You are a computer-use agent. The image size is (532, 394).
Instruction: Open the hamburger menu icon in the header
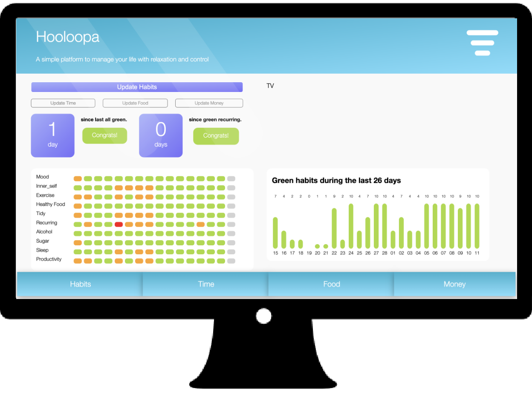click(x=483, y=43)
